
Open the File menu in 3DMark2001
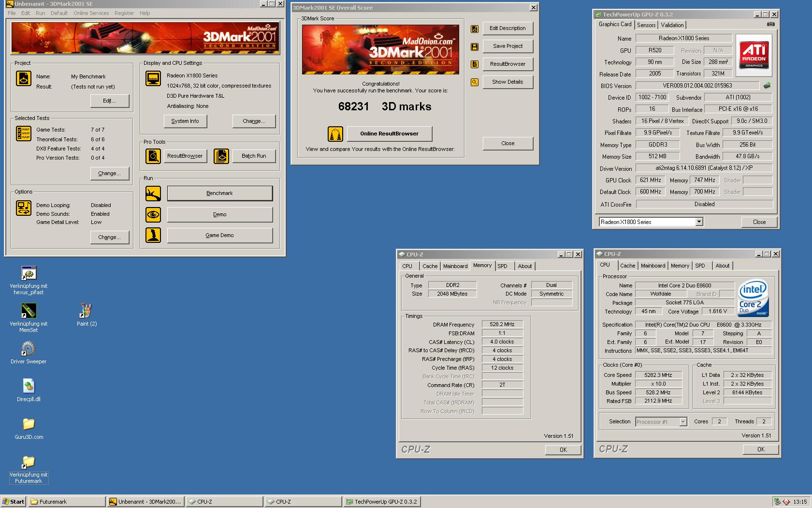[x=12, y=13]
